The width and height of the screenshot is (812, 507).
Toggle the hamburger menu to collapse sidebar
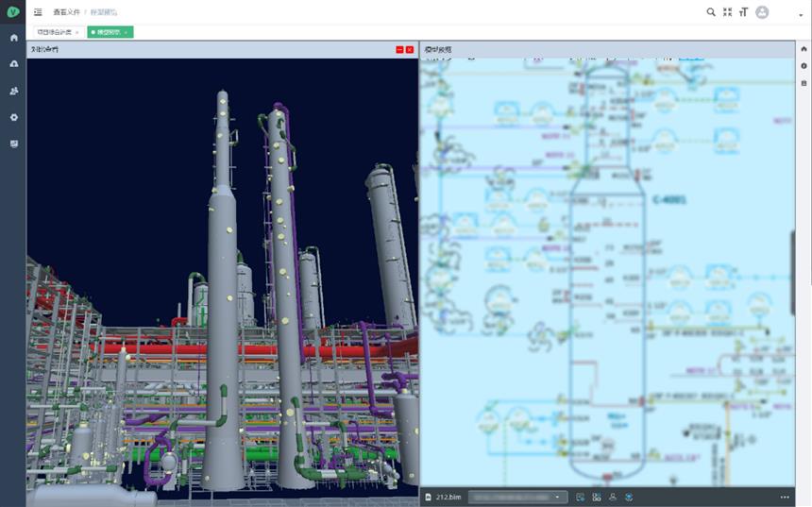pyautogui.click(x=37, y=12)
